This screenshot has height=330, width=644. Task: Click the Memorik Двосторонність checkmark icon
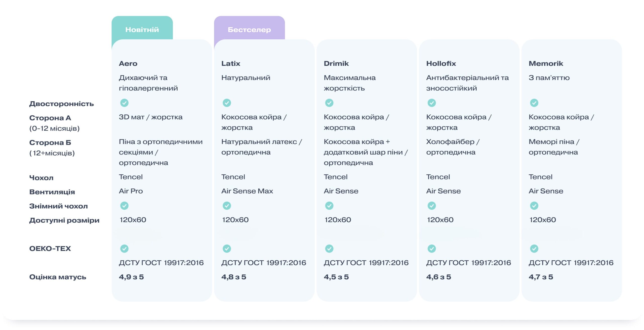534,103
